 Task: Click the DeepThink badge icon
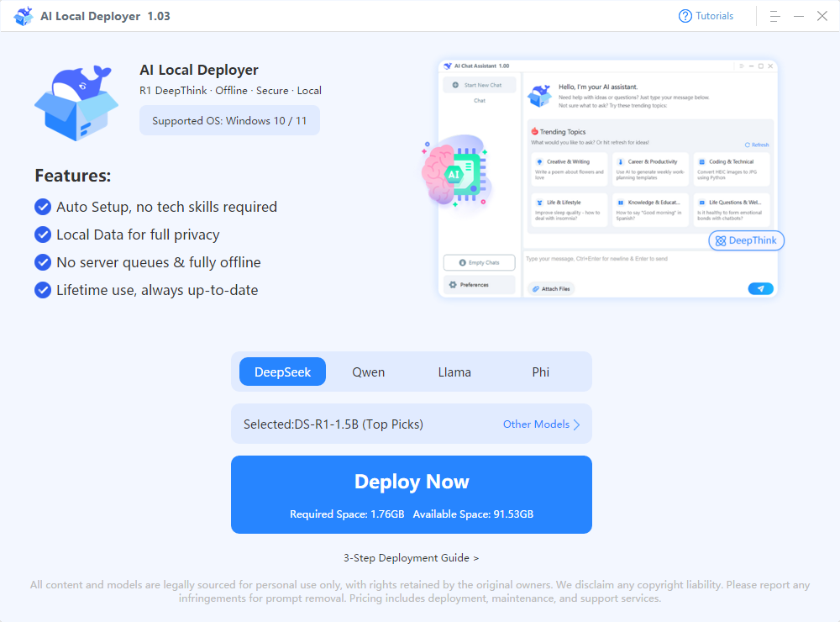(720, 241)
